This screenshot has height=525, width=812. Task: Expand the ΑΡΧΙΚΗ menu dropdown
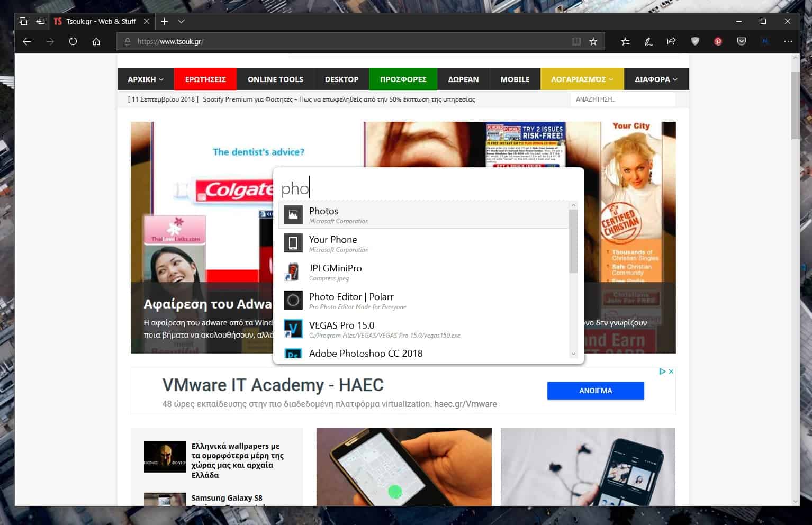(x=145, y=79)
